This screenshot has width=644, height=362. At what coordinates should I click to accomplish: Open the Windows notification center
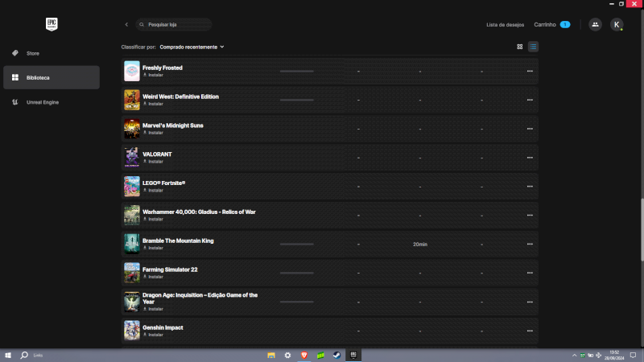coord(633,356)
